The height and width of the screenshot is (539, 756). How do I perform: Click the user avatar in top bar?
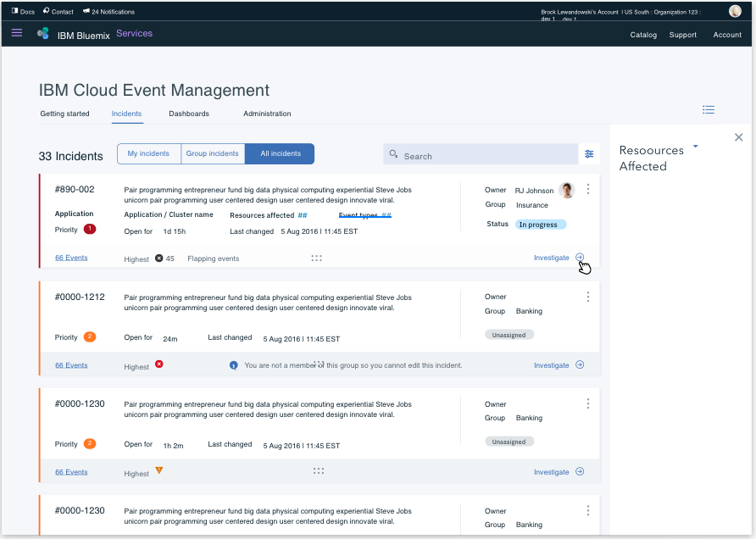(x=735, y=11)
